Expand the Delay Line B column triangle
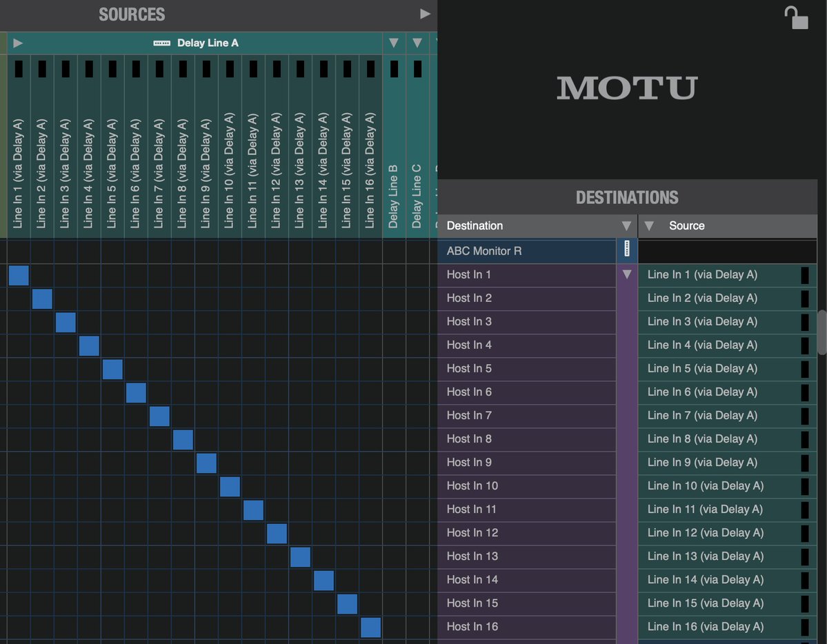This screenshot has height=644, width=827. click(x=393, y=43)
